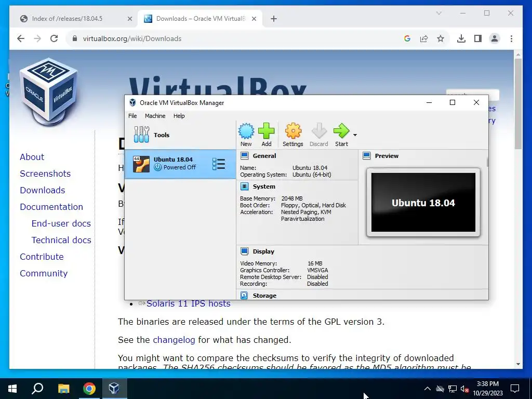Open the Chrome profile avatar
Viewport: 532px width, 399px height.
(495, 38)
